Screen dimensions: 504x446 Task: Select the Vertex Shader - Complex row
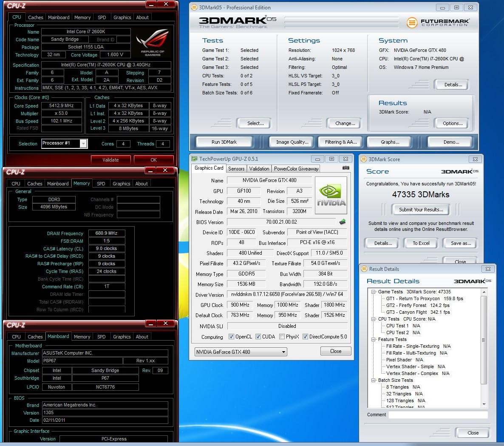point(418,373)
